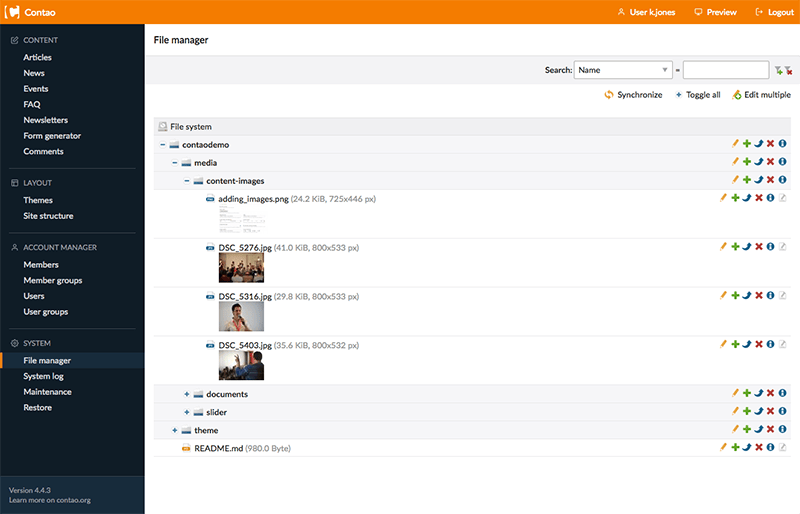The image size is (800, 514).
Task: Expand the slider folder
Action: click(186, 412)
